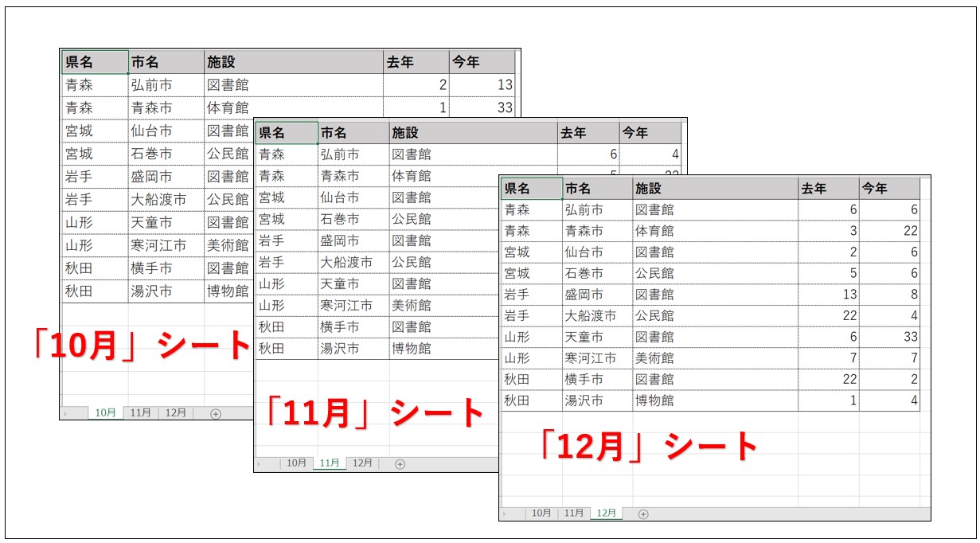Click the 美術館 cell in the 12月 sheet

pos(654,358)
